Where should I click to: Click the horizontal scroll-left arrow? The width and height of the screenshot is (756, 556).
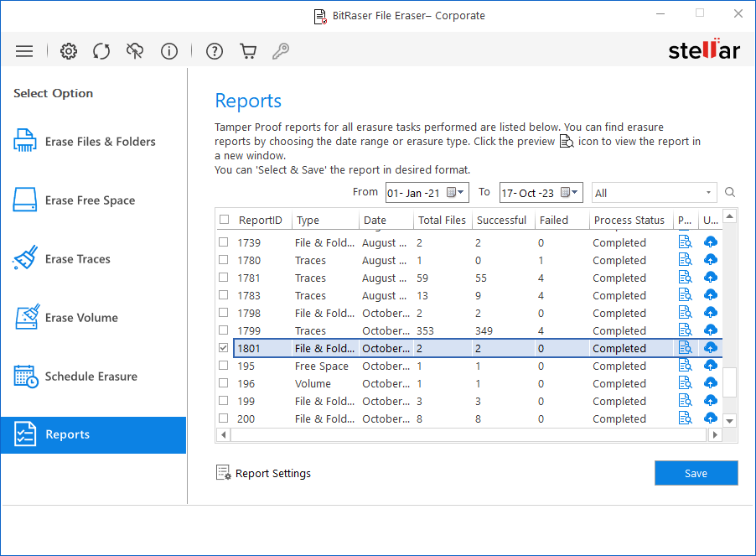click(x=223, y=435)
